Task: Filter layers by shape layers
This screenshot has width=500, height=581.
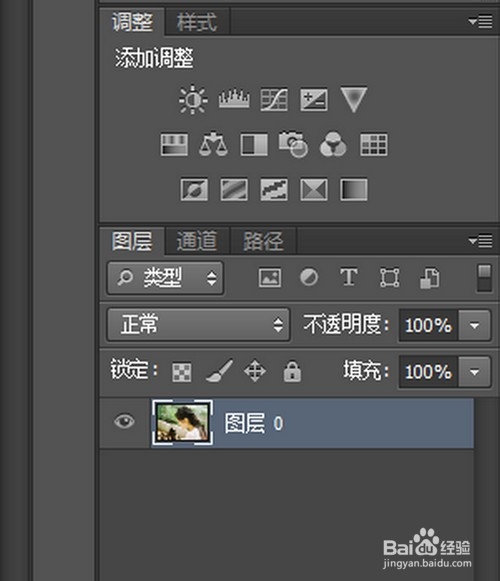Action: pos(390,278)
